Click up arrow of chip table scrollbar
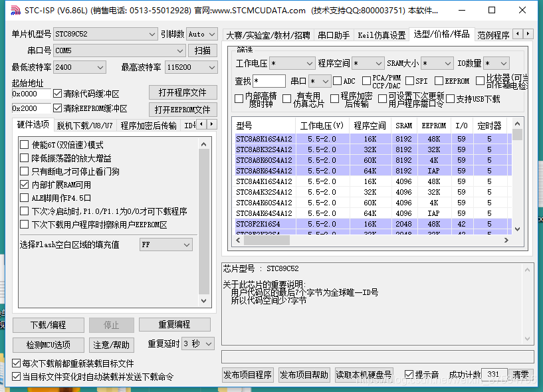Screen dimensions: 543x392 (x=517, y=124)
